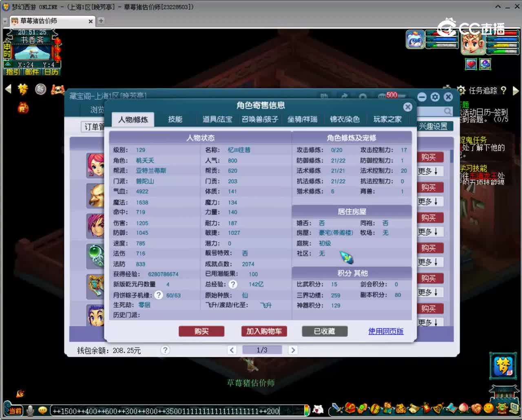Screen dimensions: 522x420
Task: Click the red 购买 button in dialog
Action: [201, 332]
